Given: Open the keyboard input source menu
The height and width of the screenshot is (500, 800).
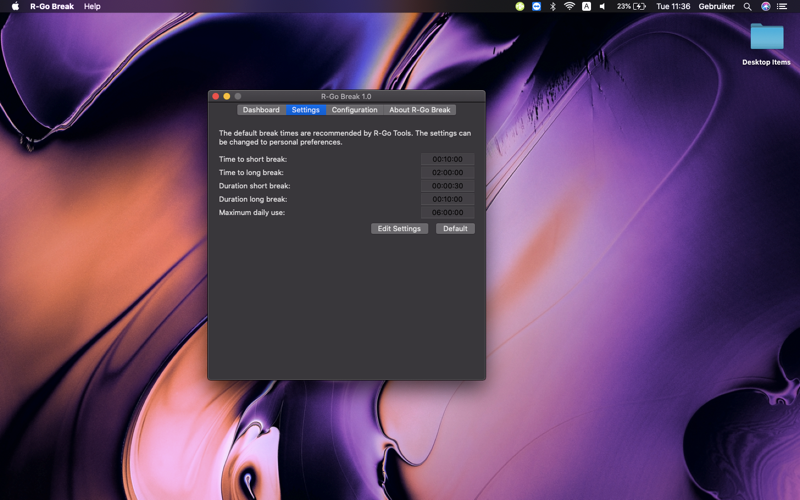Looking at the screenshot, I should 586,7.
